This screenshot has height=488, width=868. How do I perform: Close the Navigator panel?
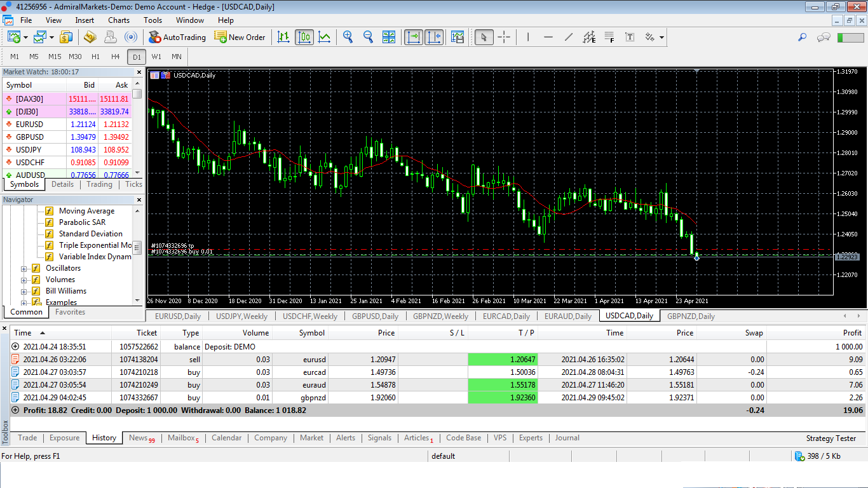(x=139, y=200)
